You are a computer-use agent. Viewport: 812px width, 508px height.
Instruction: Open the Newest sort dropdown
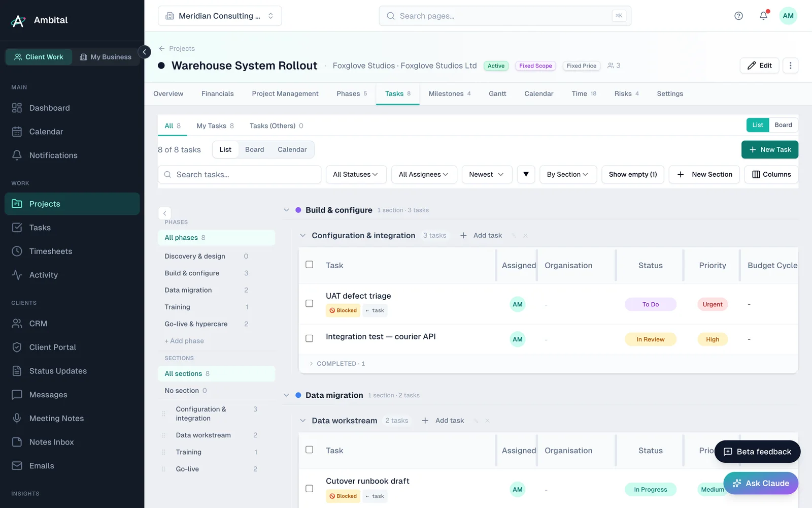click(487, 174)
